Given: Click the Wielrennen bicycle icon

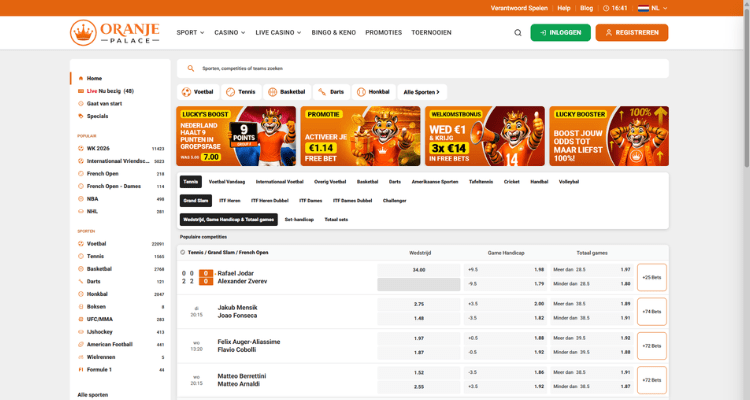Looking at the screenshot, I should (81, 357).
